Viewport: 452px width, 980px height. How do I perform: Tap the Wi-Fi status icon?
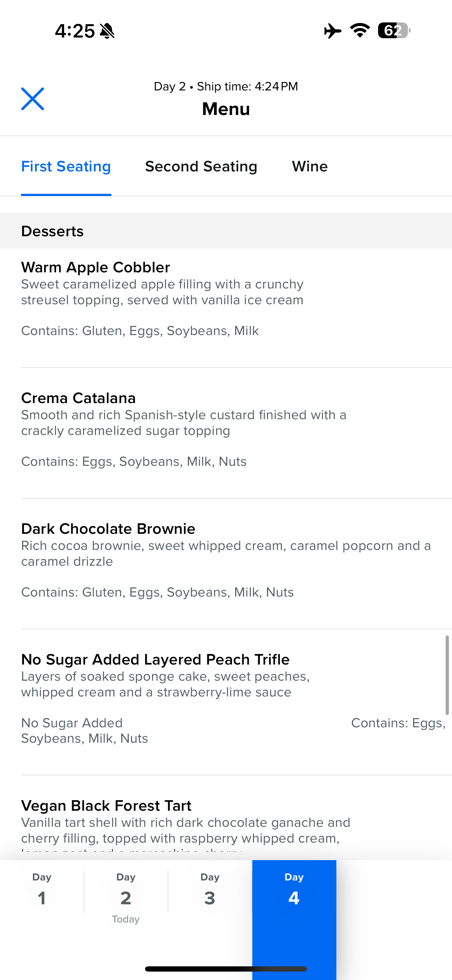click(360, 30)
